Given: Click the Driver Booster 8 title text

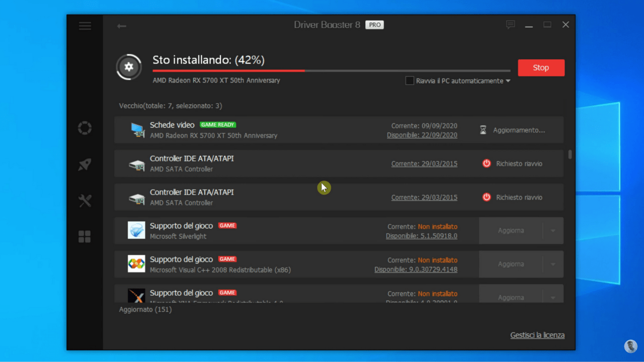Looking at the screenshot, I should tap(327, 25).
